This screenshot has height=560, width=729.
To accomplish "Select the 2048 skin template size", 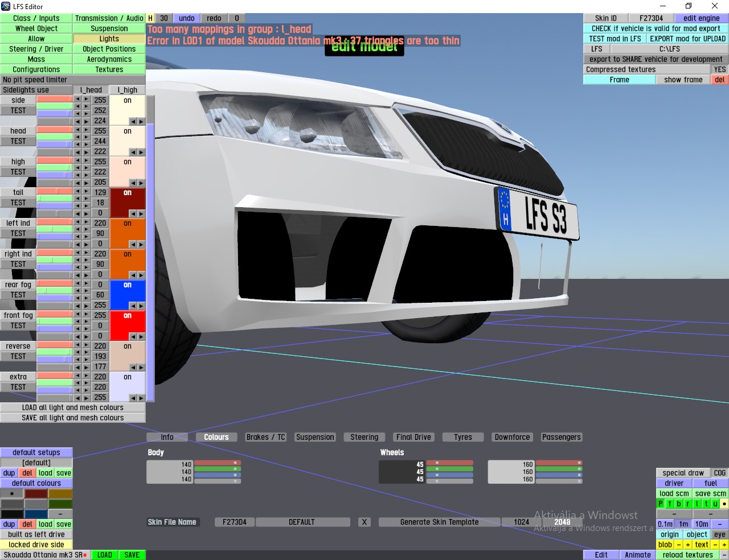I will (x=562, y=522).
